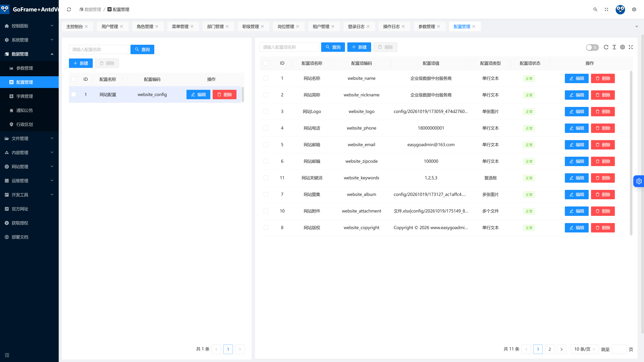644x362 pixels.
Task: Check the row for 网站名称
Action: pos(266,78)
